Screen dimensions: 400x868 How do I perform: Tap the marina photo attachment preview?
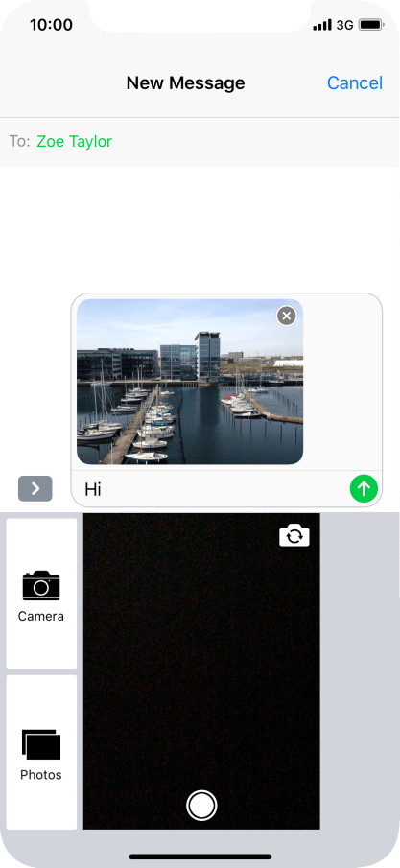click(190, 382)
